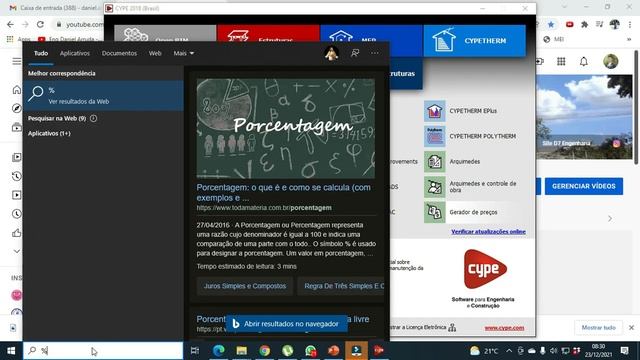Viewport: 640px width, 360px height.
Task: Open YouTube History sidebar icon
Action: pyautogui.click(x=16, y=176)
